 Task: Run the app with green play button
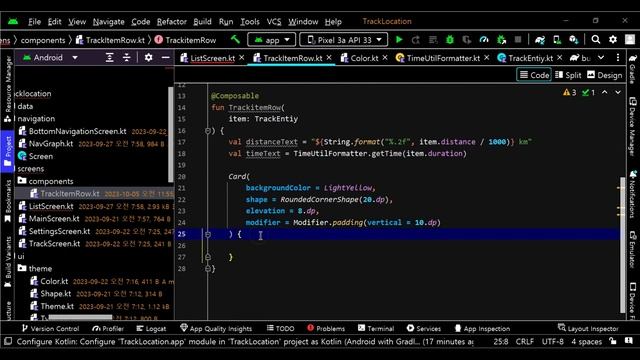[399, 40]
